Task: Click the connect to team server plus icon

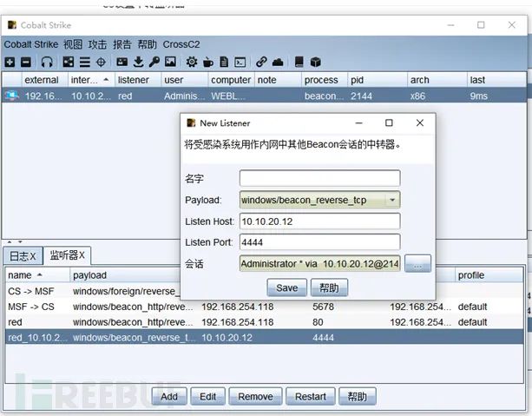Action: tap(10, 63)
